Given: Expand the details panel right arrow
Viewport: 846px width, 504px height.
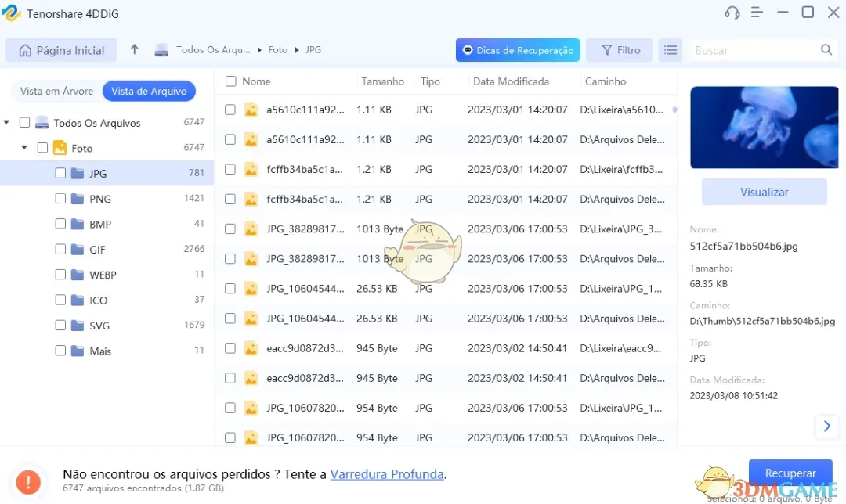Looking at the screenshot, I should click(x=827, y=427).
